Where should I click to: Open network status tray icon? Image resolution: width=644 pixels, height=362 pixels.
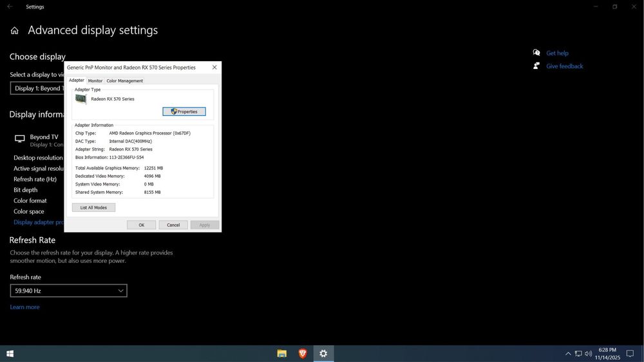pyautogui.click(x=578, y=354)
